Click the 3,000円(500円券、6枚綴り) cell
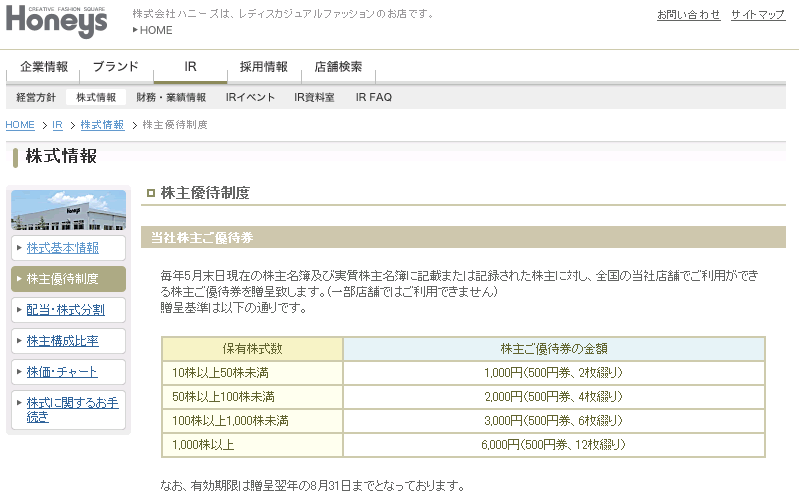 pyautogui.click(x=554, y=421)
